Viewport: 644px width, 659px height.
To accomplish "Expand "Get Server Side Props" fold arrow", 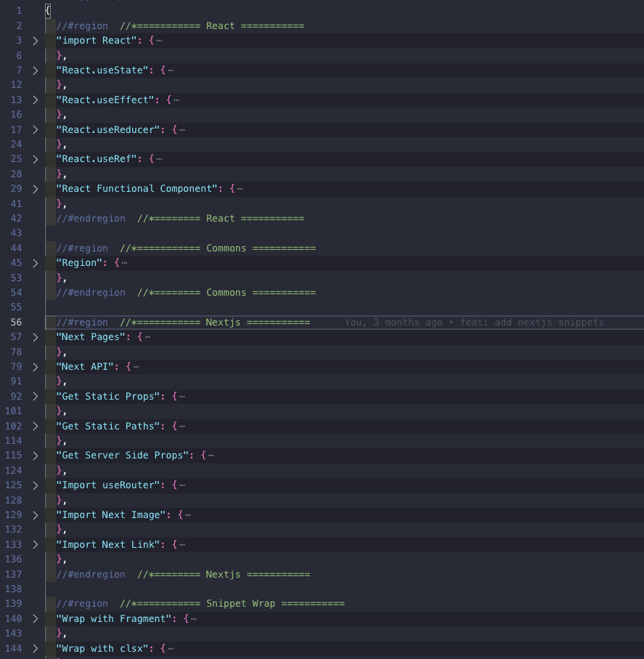I will click(x=36, y=456).
